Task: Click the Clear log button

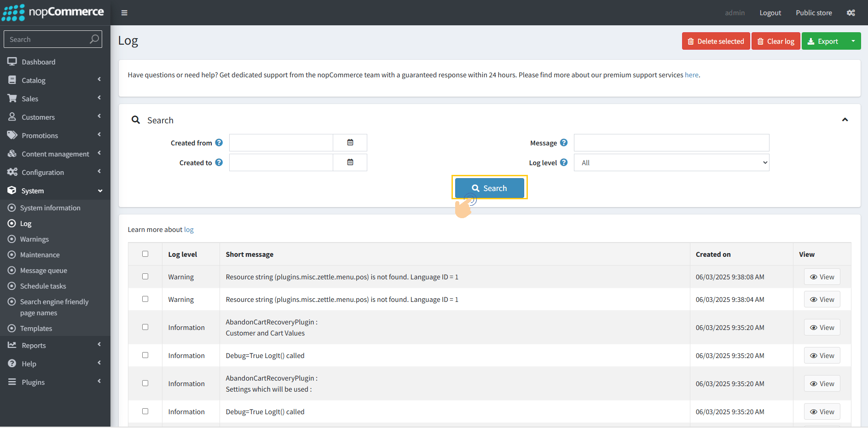Action: tap(775, 41)
